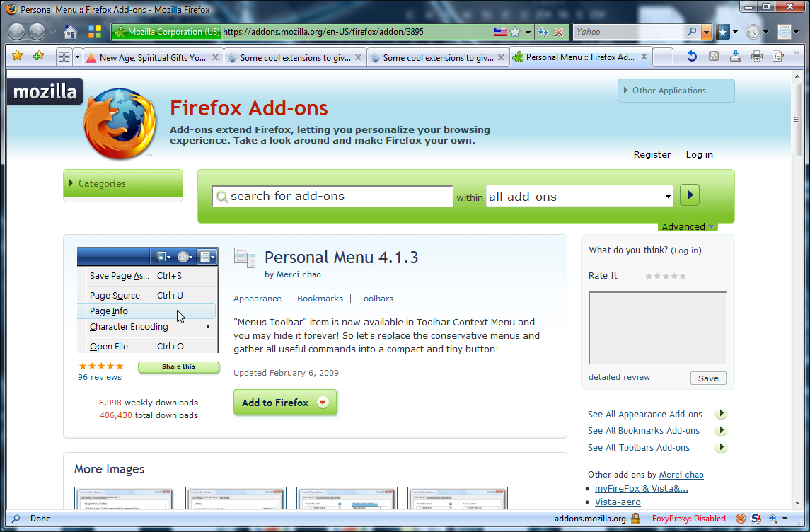The image size is (810, 532).
Task: Close the Personal Menu tab
Action: (644, 57)
